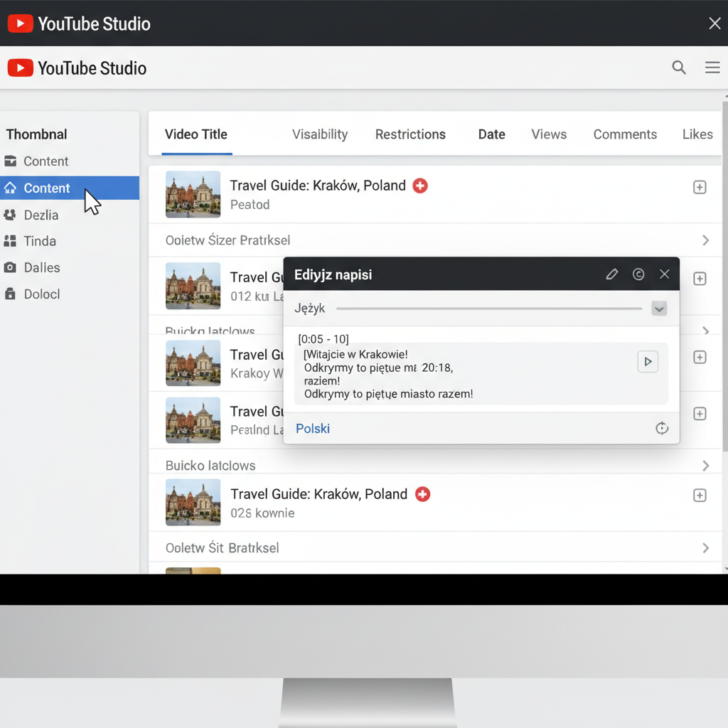Click plus box on last Travel Guide row
Screen dimensions: 728x728
pyautogui.click(x=700, y=496)
